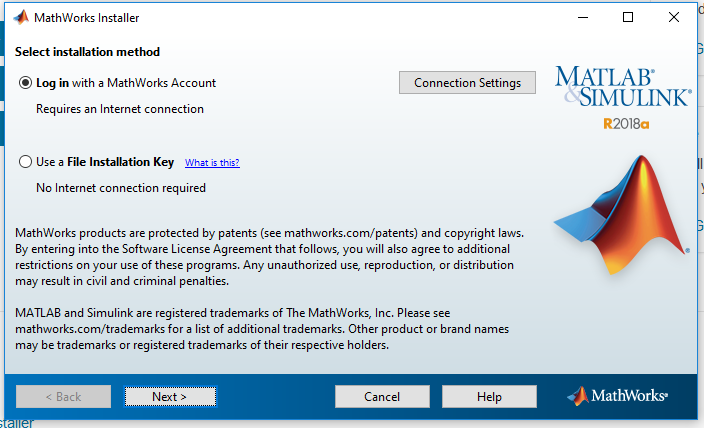The width and height of the screenshot is (704, 428).
Task: Click the MATLAB & Simulink wordmark
Action: point(623,87)
